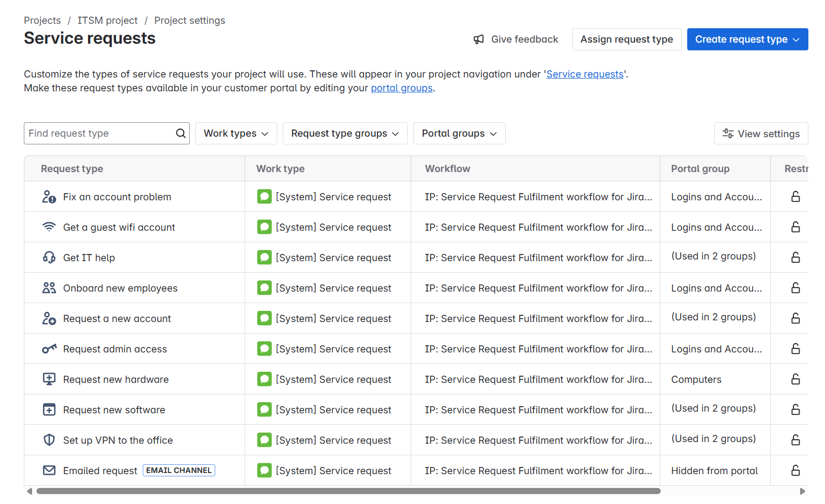This screenshot has width=825, height=504.
Task: Open the Create request type dropdown
Action: 747,39
